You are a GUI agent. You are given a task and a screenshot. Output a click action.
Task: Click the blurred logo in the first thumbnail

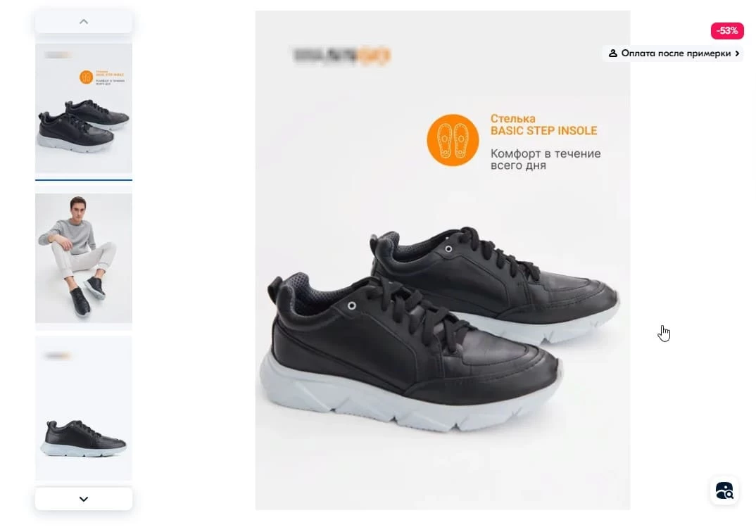(x=58, y=55)
